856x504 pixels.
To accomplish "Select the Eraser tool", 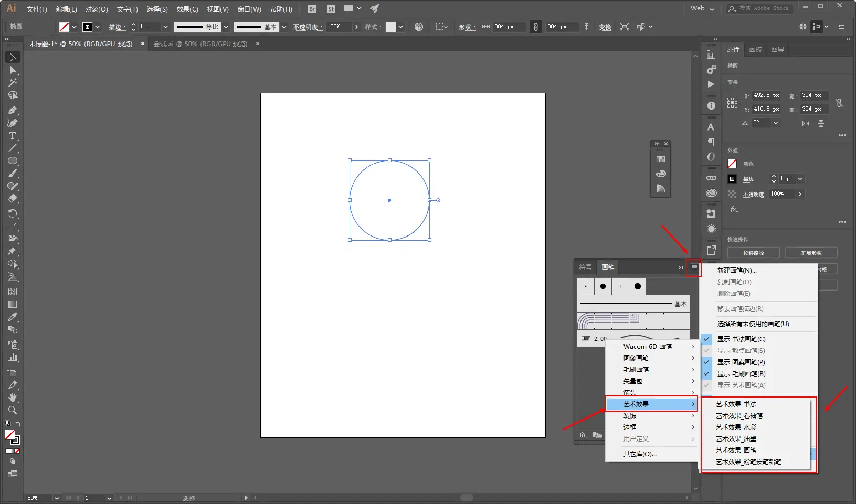I will point(13,199).
